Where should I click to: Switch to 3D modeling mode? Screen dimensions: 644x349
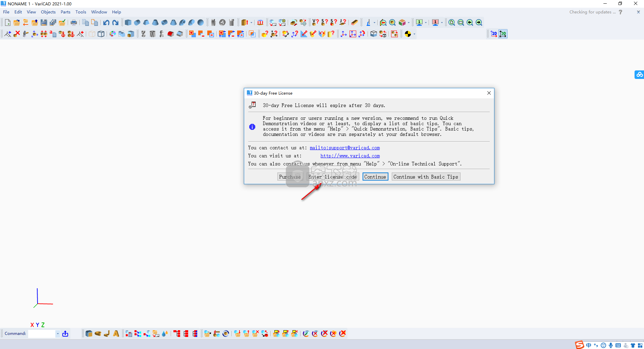(x=503, y=34)
